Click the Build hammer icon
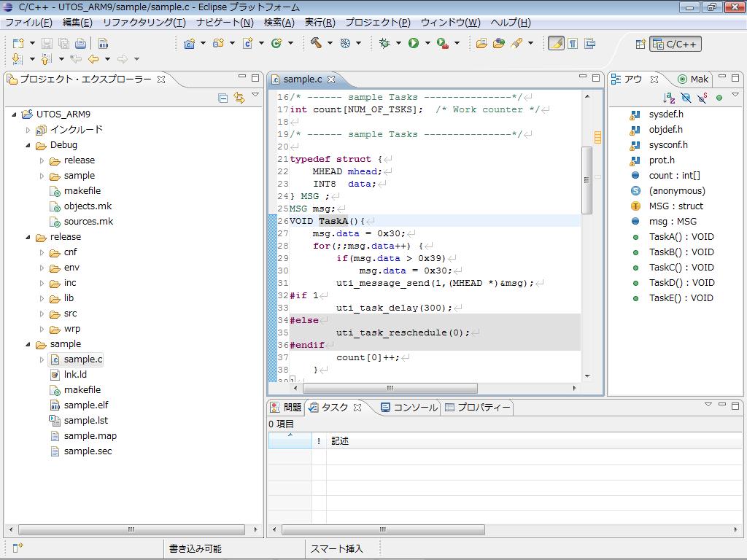The width and height of the screenshot is (747, 560). tap(316, 43)
